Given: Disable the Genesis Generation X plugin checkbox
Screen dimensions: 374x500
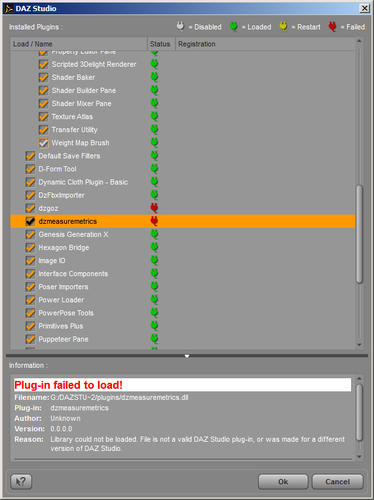Looking at the screenshot, I should (x=30, y=234).
